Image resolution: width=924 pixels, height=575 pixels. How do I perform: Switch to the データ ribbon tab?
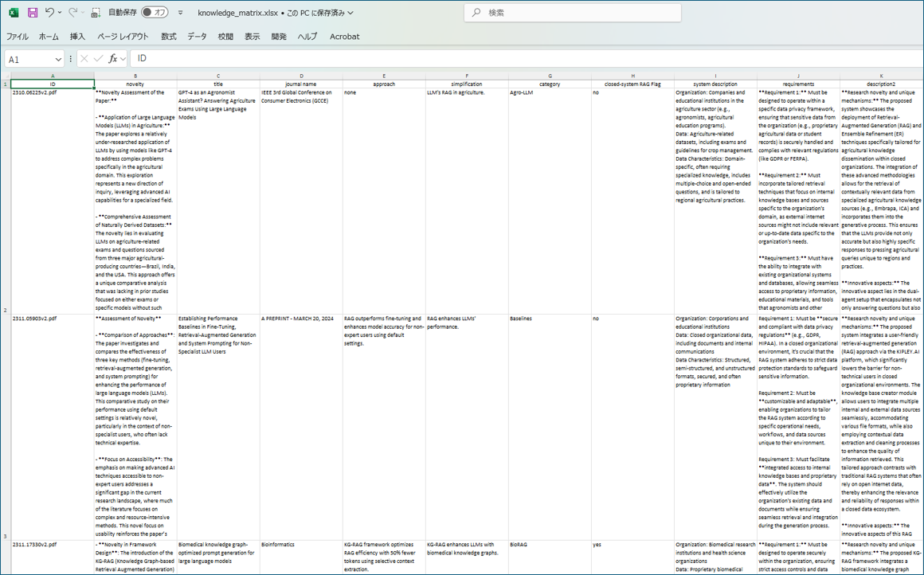click(x=197, y=37)
